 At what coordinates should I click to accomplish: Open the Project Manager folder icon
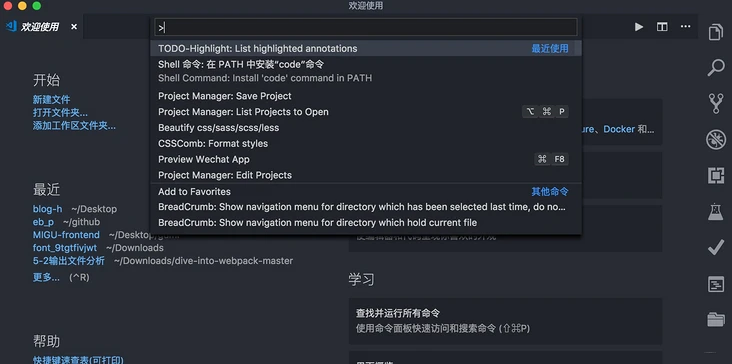pos(716,320)
